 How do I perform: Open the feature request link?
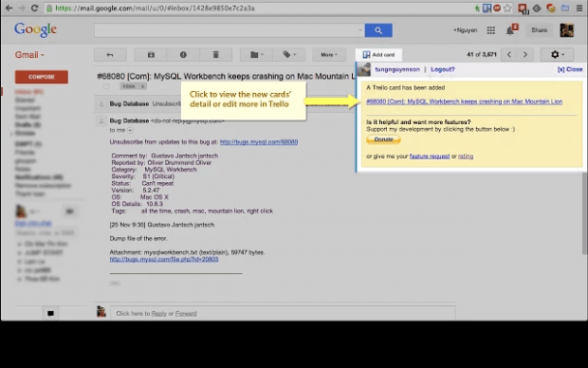(430, 156)
